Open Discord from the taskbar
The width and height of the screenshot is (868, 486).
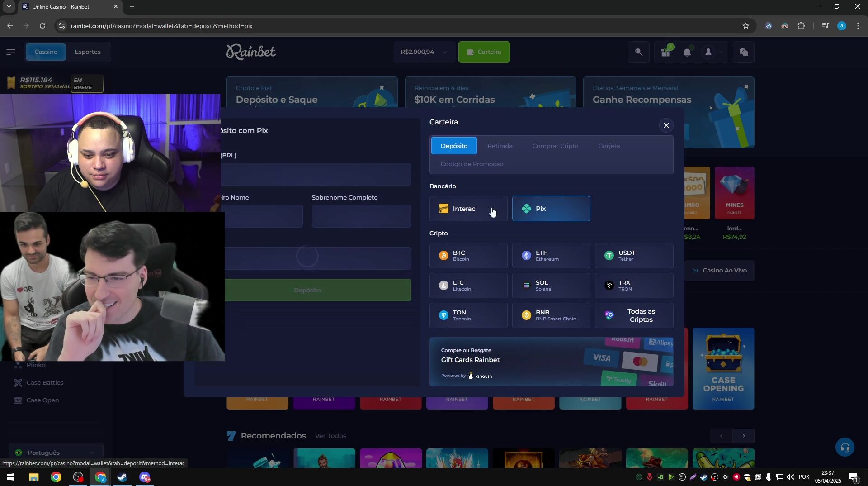tap(145, 477)
